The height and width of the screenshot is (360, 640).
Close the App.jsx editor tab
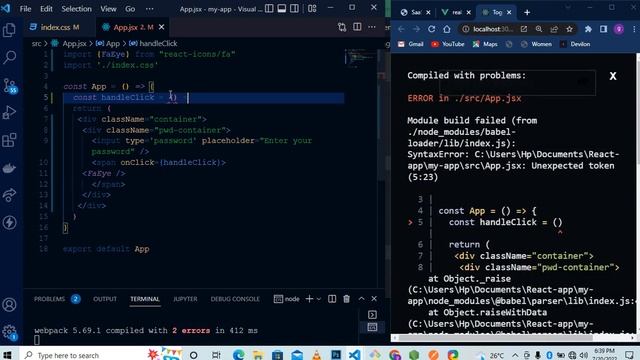click(x=162, y=27)
